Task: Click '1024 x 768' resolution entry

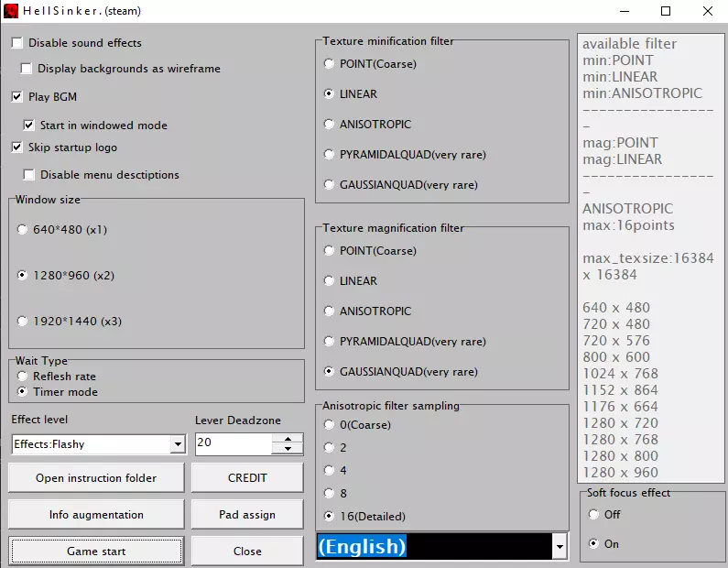Action: point(620,374)
